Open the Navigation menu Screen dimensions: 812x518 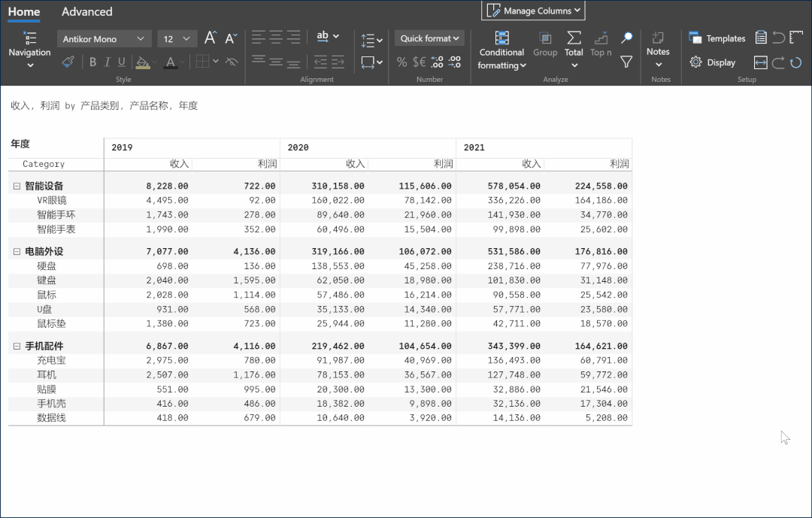[x=29, y=50]
